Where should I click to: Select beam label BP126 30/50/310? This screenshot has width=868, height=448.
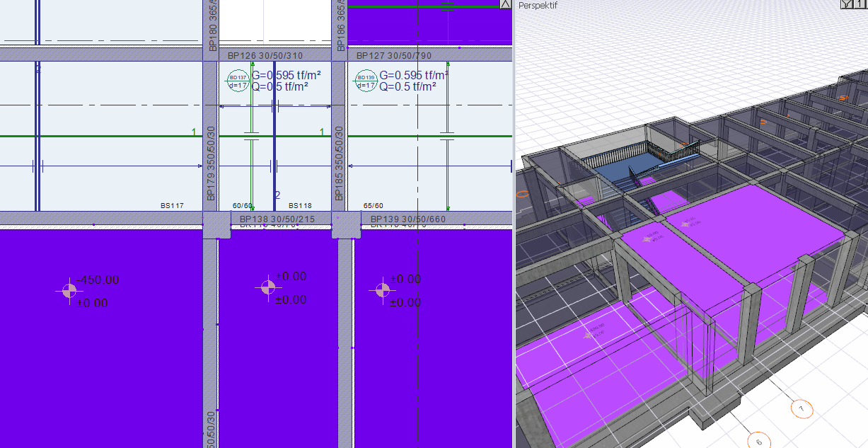pyautogui.click(x=265, y=55)
